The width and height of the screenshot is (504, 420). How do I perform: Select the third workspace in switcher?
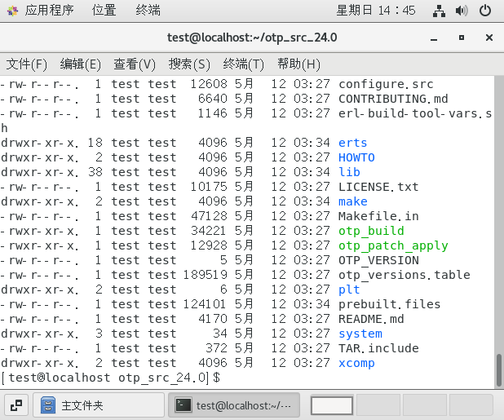pos(425,405)
